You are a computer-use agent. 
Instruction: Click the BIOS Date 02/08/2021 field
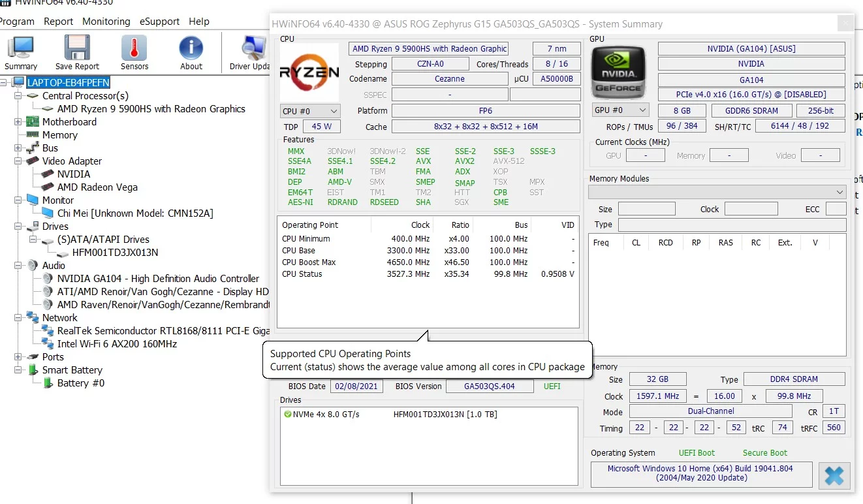(x=357, y=386)
